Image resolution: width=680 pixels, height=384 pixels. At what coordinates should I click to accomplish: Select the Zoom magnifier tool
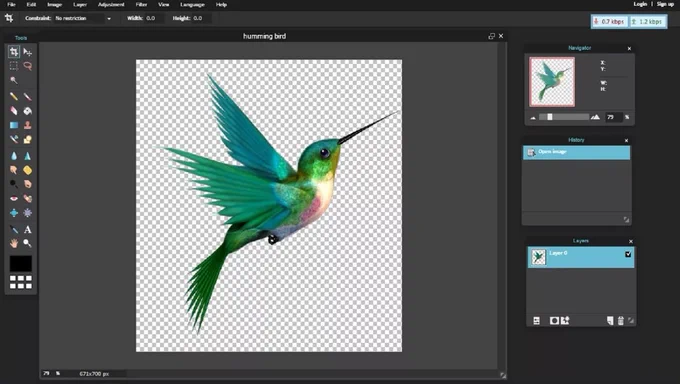[27, 243]
